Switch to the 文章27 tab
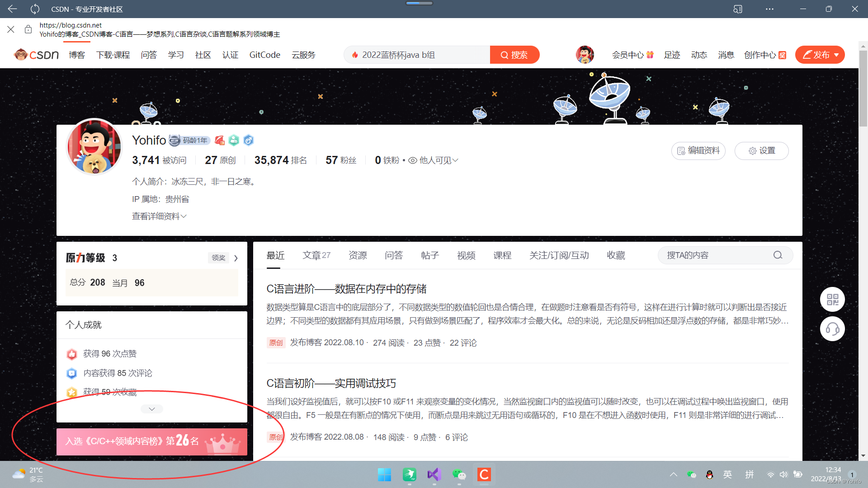 coord(316,255)
